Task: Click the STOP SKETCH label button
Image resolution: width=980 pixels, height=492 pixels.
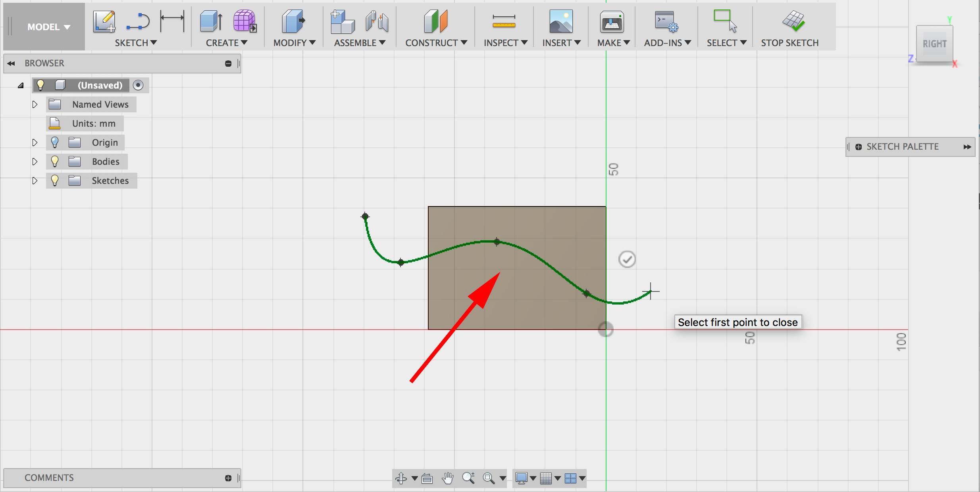Action: click(x=789, y=43)
